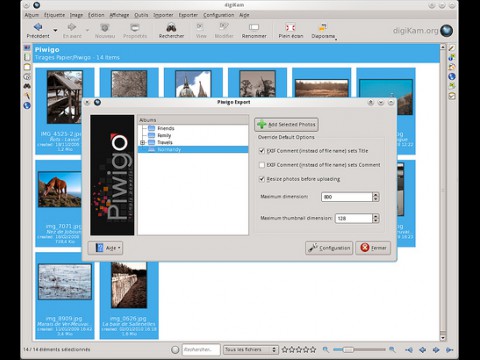Go to last image navigation arrow
This screenshot has height=360, width=480.
pyautogui.click(x=449, y=350)
